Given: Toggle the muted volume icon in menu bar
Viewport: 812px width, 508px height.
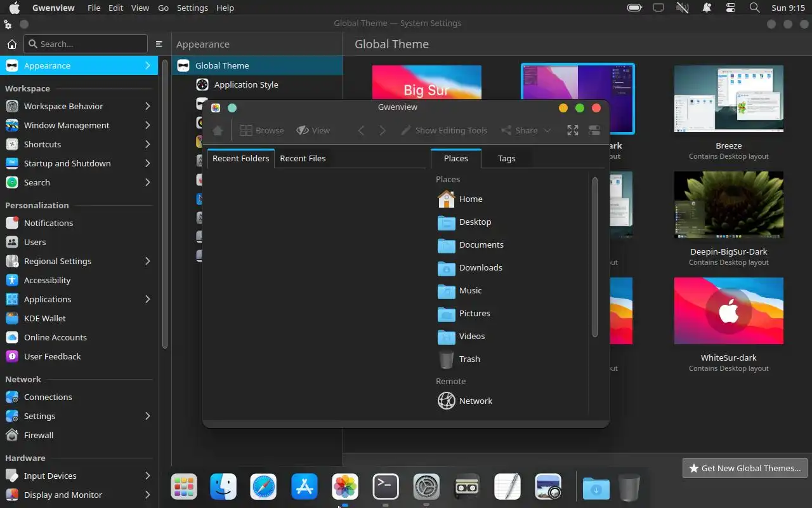Looking at the screenshot, I should [683, 8].
